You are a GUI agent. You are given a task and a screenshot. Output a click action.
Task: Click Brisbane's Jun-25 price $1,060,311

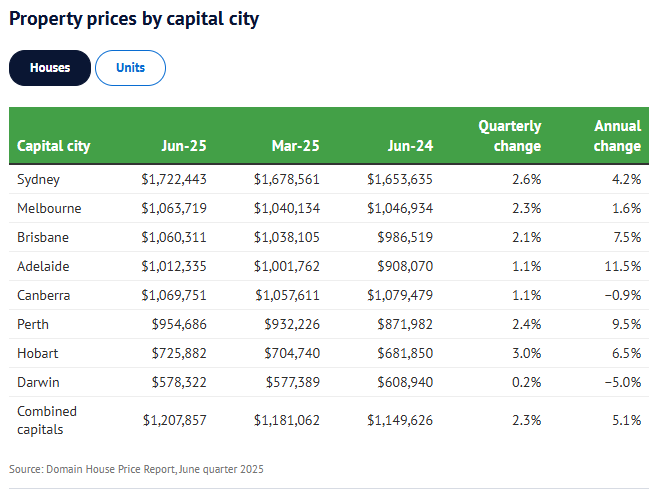174,238
